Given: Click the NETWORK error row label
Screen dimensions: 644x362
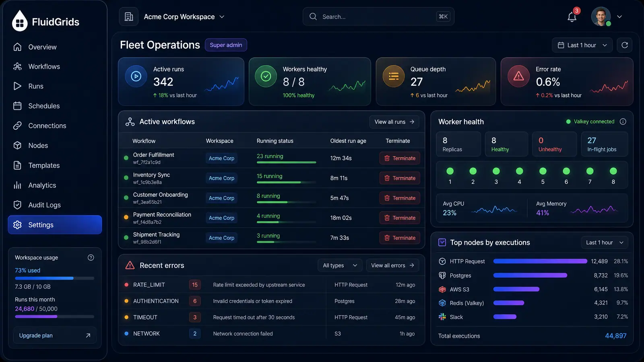Looking at the screenshot, I should 147,334.
